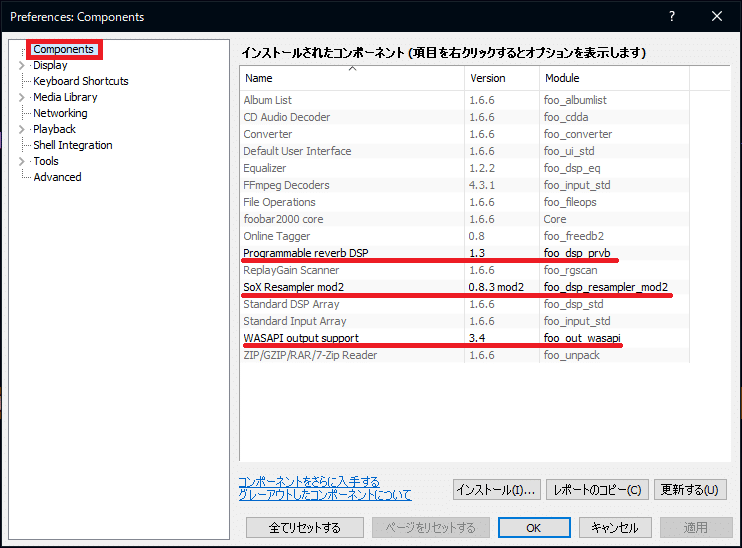
Task: Select the CD Audio Decoder row
Action: (465, 117)
